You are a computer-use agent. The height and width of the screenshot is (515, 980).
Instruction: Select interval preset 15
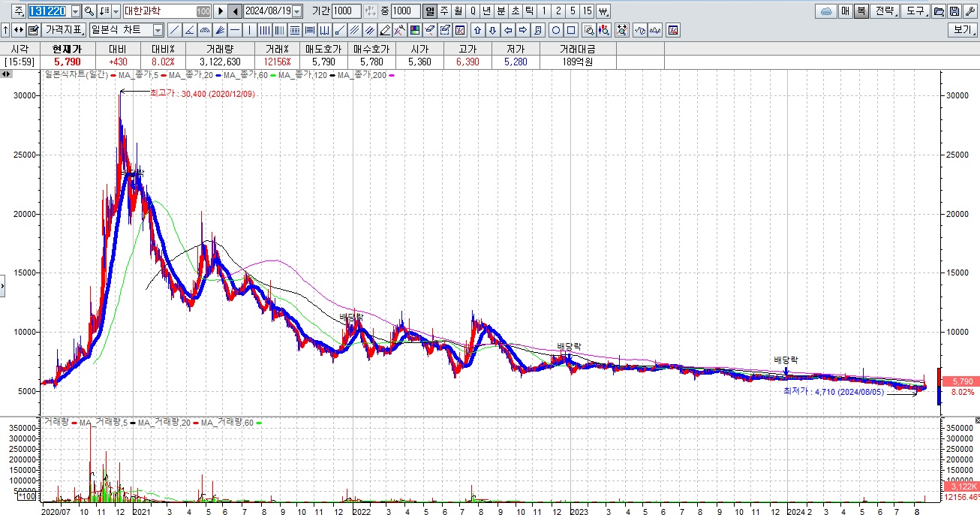click(588, 11)
